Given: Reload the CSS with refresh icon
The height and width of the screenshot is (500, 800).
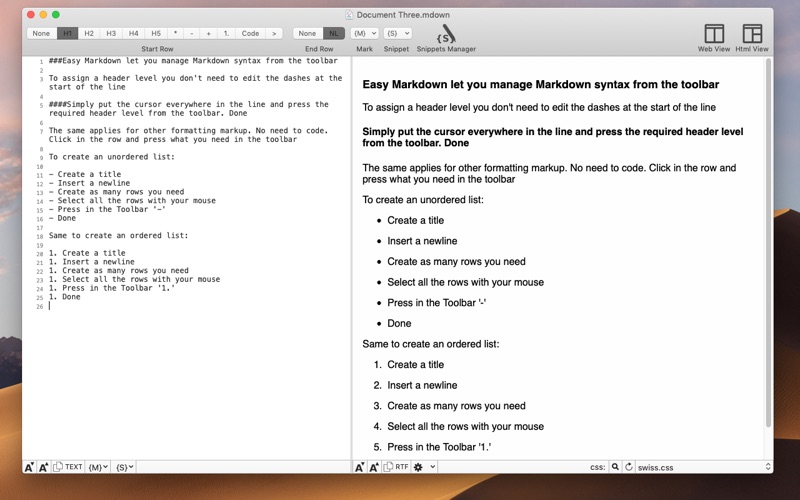Looking at the screenshot, I should click(x=629, y=467).
